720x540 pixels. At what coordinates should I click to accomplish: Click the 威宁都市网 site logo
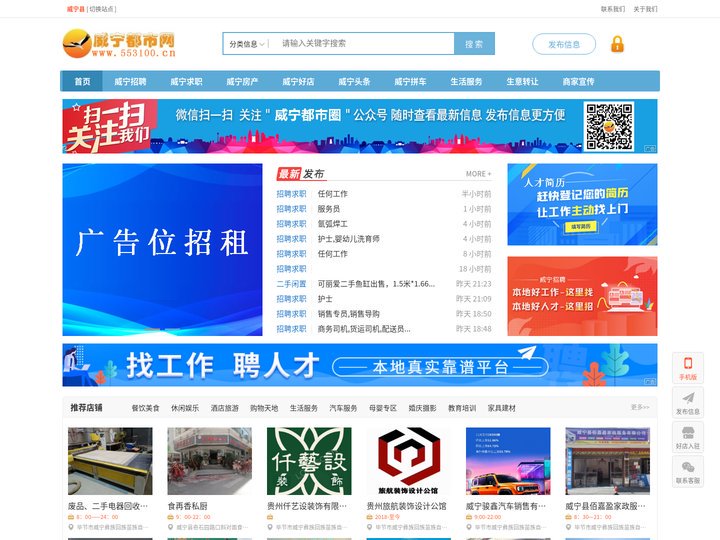pos(119,43)
